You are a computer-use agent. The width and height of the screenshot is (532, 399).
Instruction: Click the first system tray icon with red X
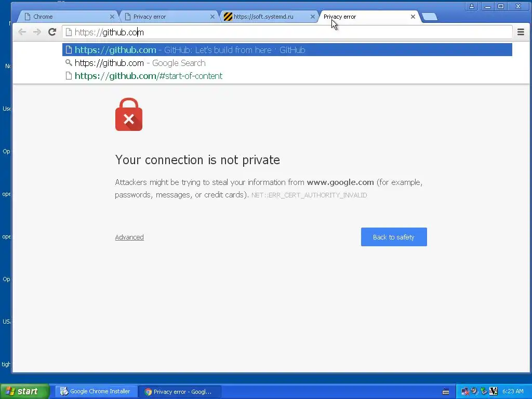coord(465,391)
